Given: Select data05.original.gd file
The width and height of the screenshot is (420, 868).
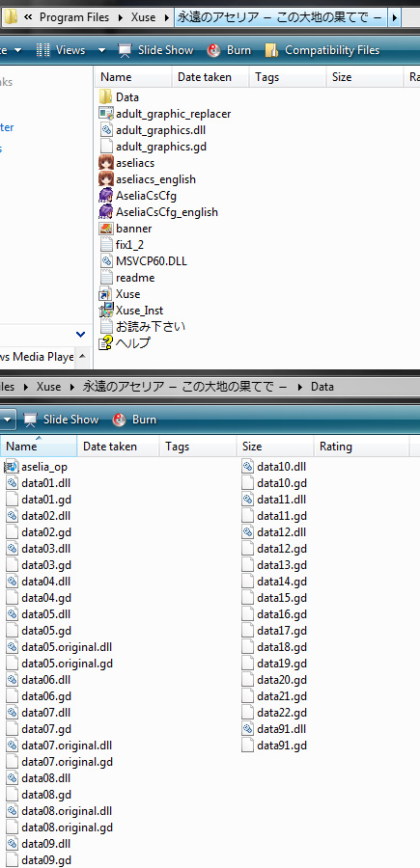Looking at the screenshot, I should (x=60, y=664).
